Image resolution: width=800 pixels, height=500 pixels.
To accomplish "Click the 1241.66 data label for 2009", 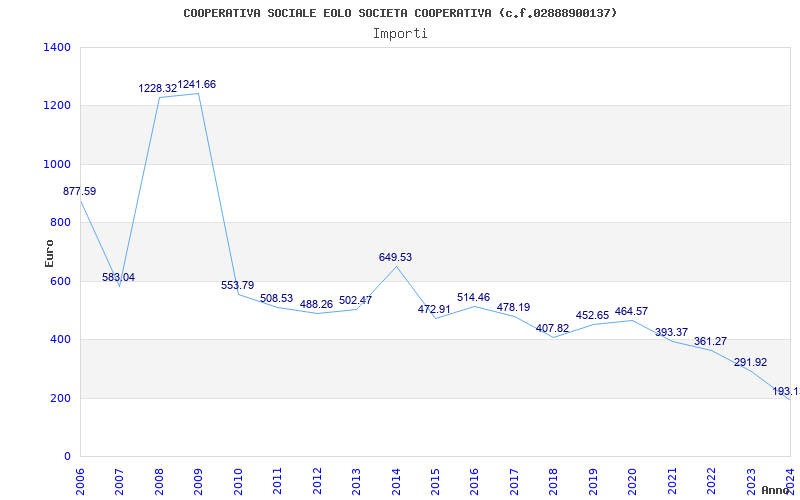I will [x=197, y=85].
